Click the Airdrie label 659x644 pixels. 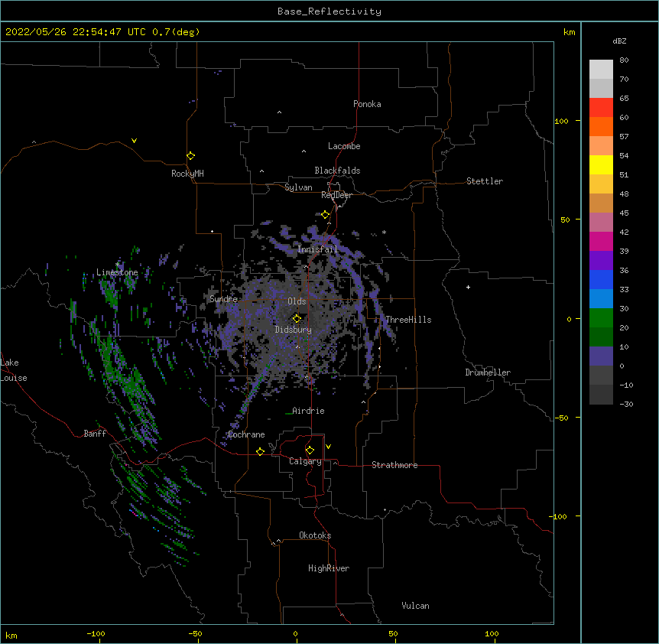click(x=308, y=411)
